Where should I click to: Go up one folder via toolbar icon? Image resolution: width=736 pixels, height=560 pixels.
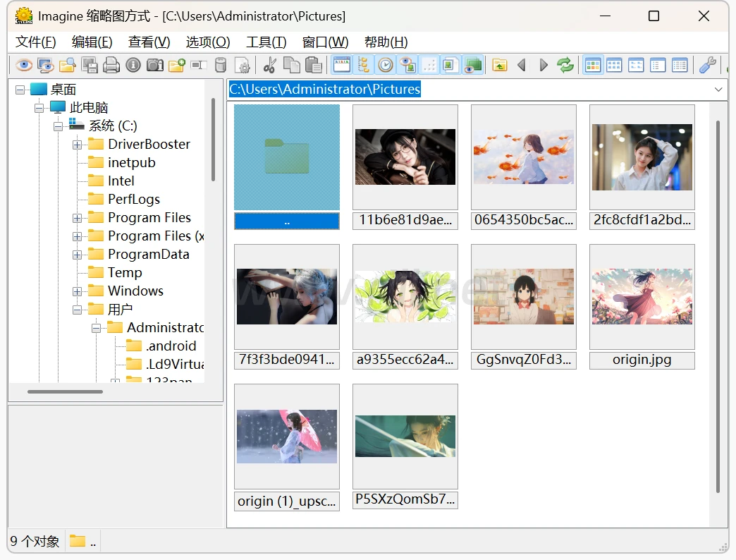tap(500, 66)
